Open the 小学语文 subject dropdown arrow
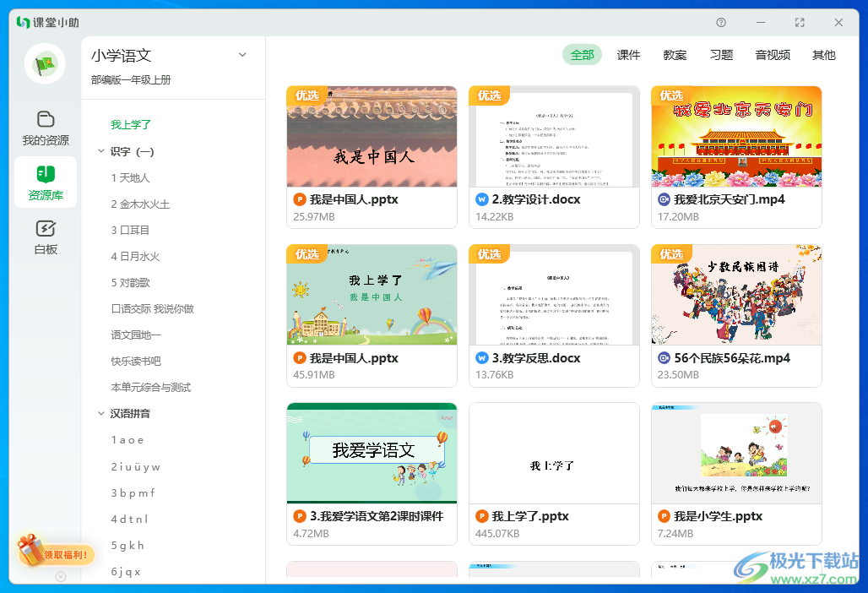This screenshot has width=868, height=593. (242, 55)
